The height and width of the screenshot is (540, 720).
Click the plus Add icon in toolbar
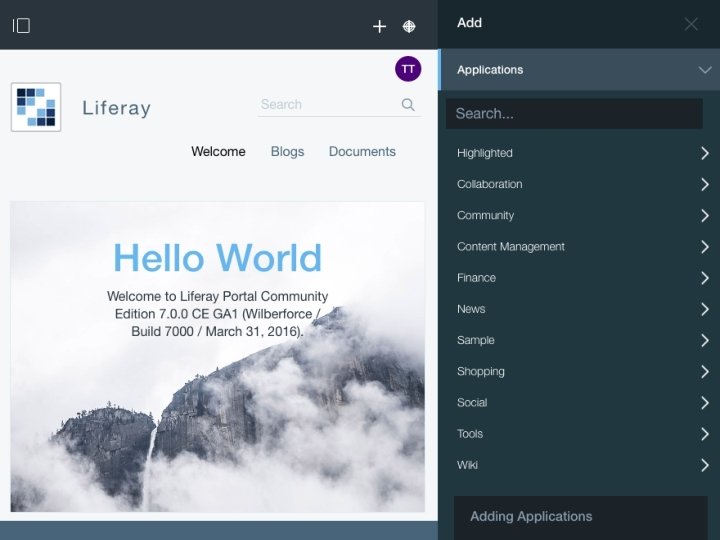(x=379, y=26)
